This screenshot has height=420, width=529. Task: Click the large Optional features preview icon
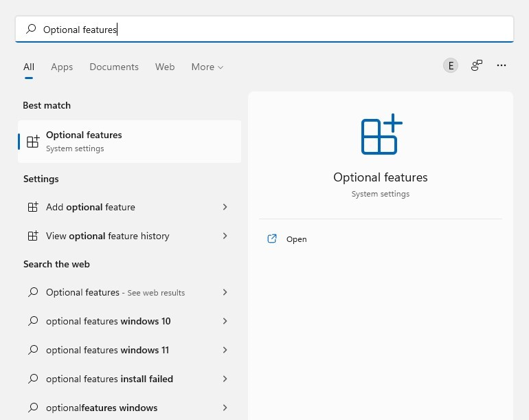pyautogui.click(x=381, y=135)
